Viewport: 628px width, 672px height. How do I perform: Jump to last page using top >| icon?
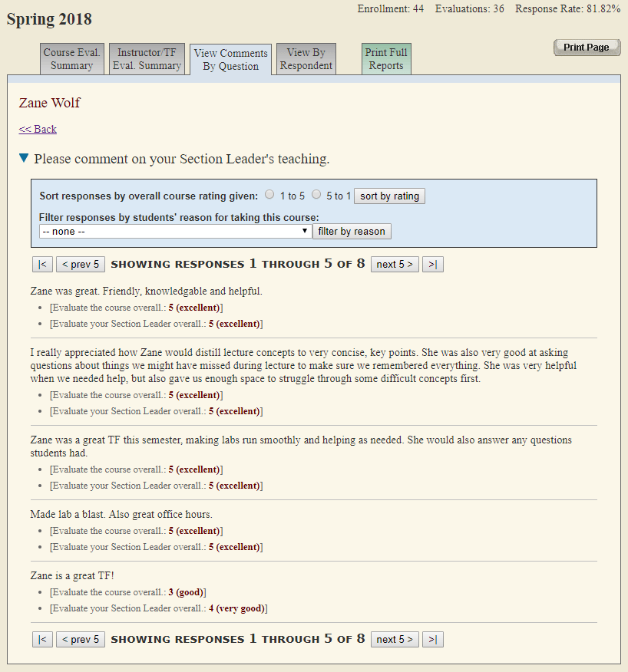click(433, 264)
